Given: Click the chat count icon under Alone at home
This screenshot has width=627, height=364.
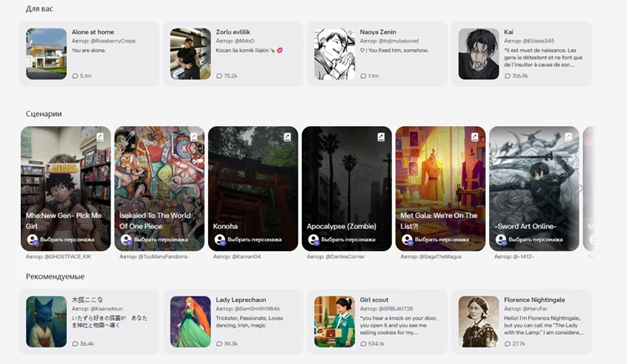Looking at the screenshot, I should pos(75,76).
